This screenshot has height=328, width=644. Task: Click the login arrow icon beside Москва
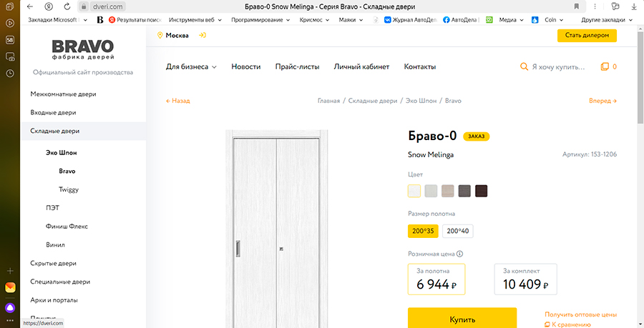point(203,35)
